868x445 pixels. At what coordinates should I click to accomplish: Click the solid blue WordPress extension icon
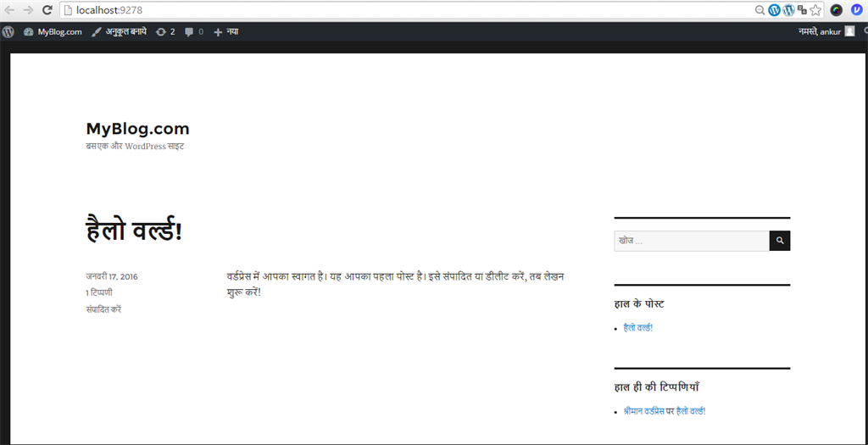(774, 10)
